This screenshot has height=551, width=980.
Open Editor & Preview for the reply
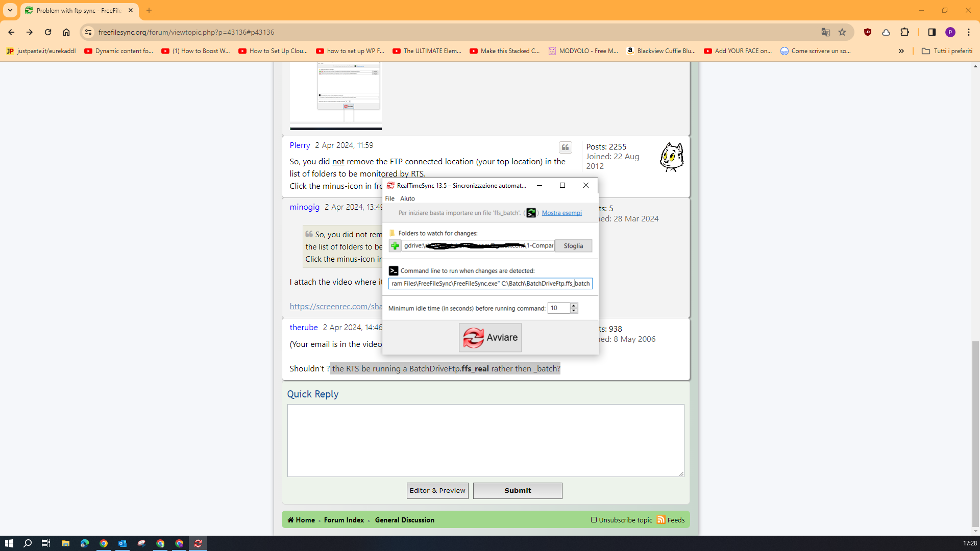coord(437,491)
